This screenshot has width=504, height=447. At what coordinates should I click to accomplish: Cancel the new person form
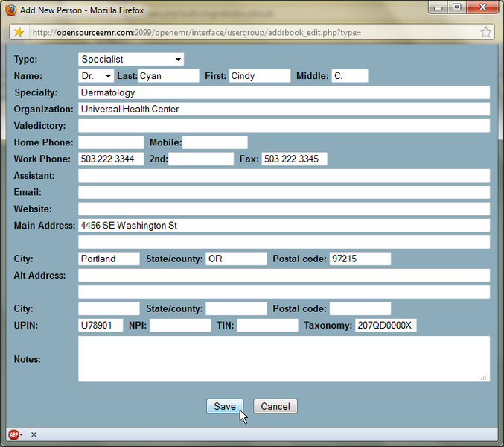(275, 406)
